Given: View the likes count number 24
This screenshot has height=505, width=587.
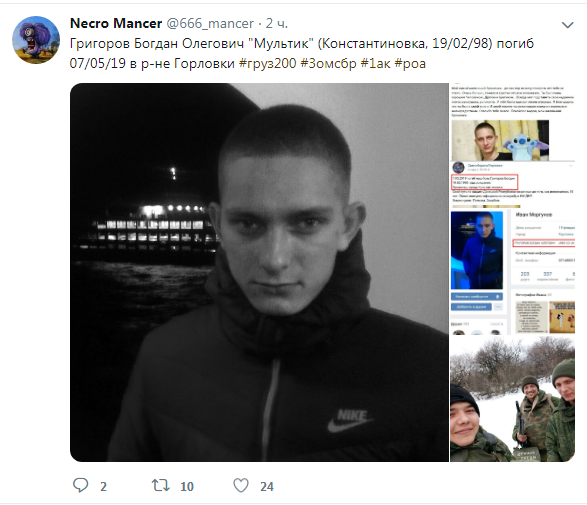Looking at the screenshot, I should point(267,486).
